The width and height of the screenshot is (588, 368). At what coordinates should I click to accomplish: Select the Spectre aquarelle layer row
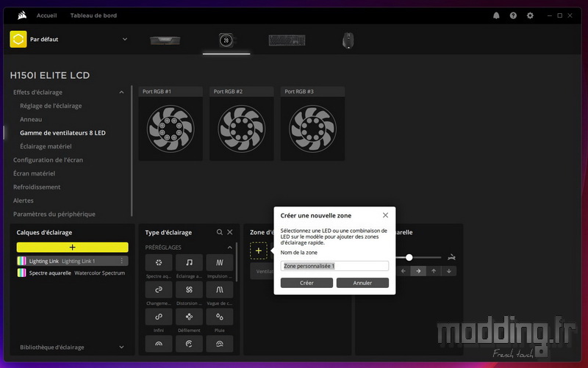pyautogui.click(x=72, y=273)
